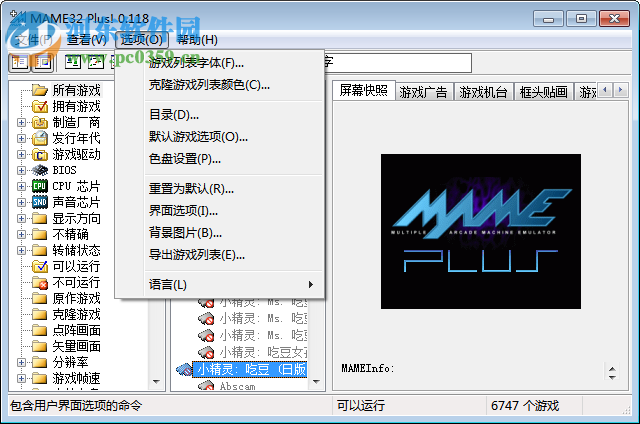Click the 矢量画面 folder icon
Image resolution: width=640 pixels, height=424 pixels.
[x=40, y=346]
